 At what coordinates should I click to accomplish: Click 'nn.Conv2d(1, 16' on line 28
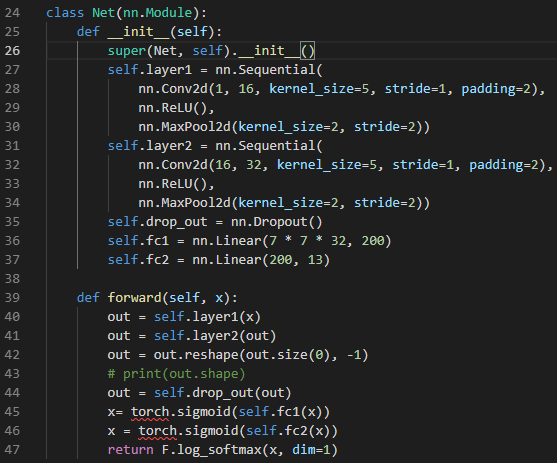tap(196, 89)
